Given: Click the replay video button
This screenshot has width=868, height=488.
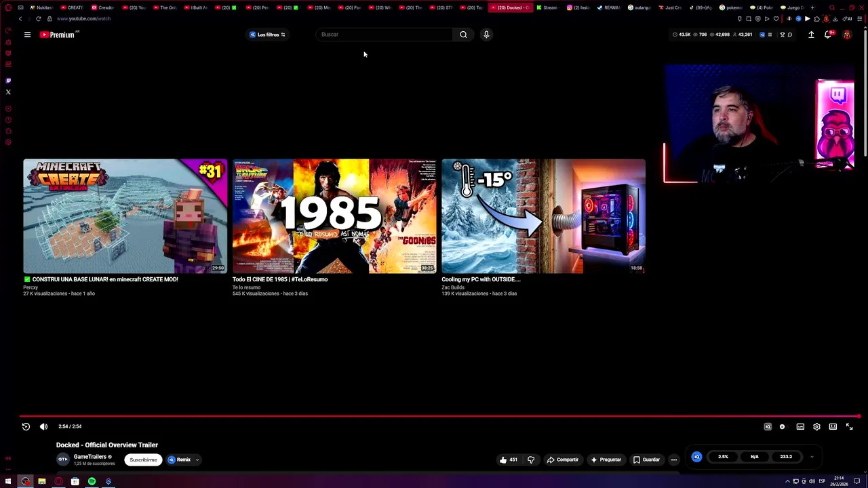Looking at the screenshot, I should pos(26,426).
